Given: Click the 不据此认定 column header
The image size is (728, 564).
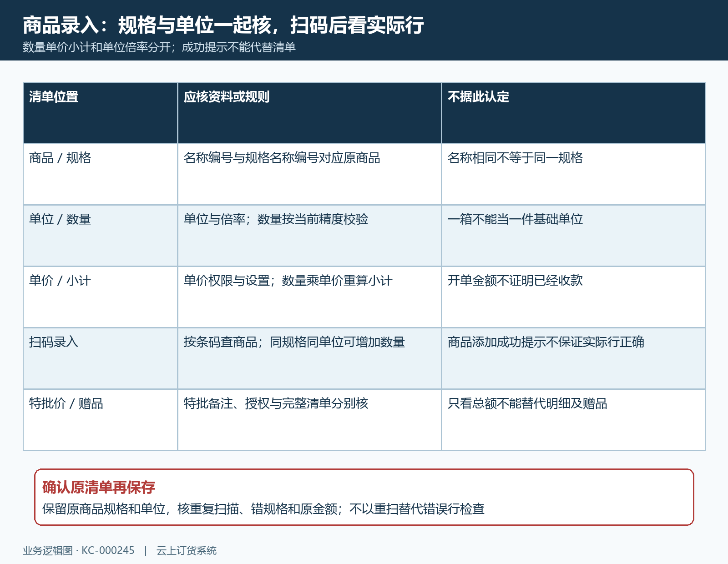Looking at the screenshot, I should click(x=573, y=113).
